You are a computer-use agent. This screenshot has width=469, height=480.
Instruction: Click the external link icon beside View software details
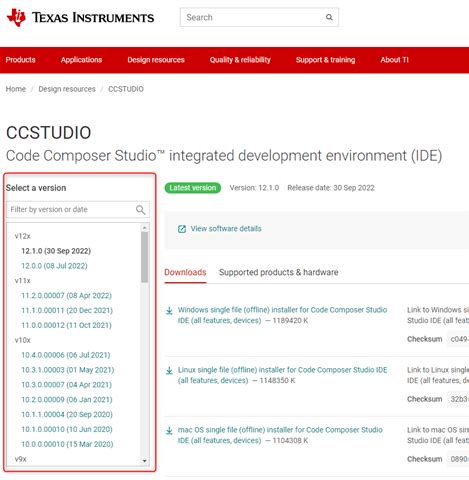pyautogui.click(x=182, y=229)
